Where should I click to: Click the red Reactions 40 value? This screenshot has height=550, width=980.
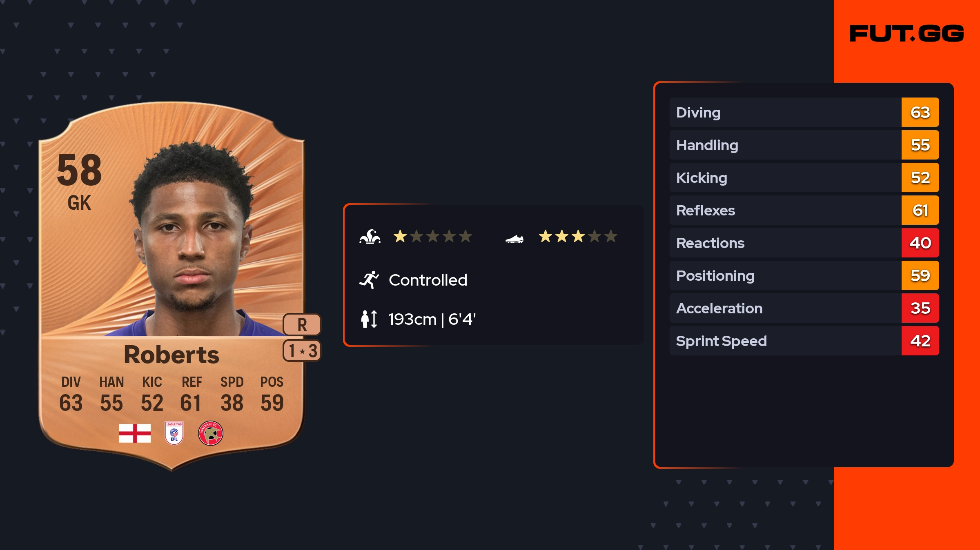pyautogui.click(x=920, y=243)
